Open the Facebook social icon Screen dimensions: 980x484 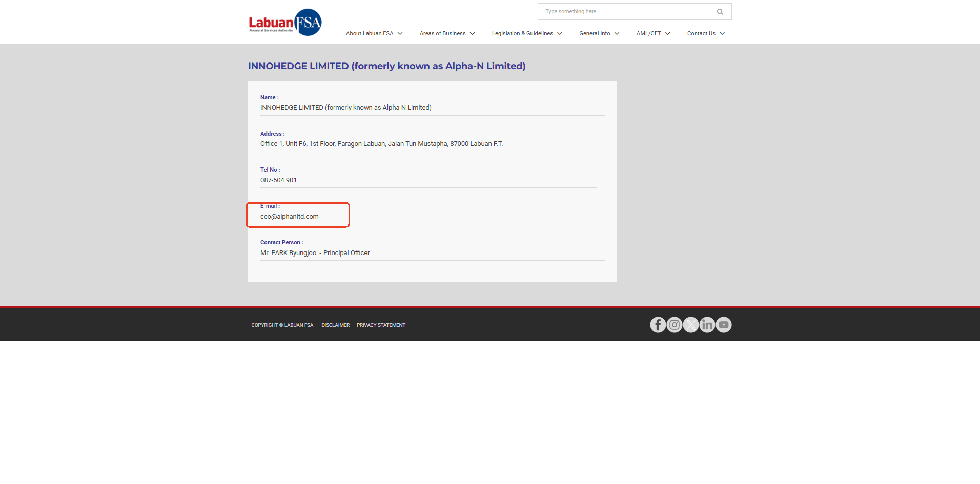(658, 325)
